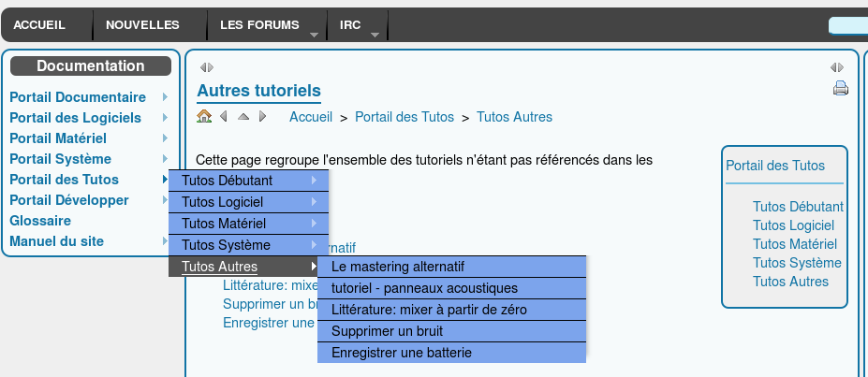The width and height of the screenshot is (868, 377).
Task: Click the previous page arrow near breadcrumb
Action: click(224, 117)
